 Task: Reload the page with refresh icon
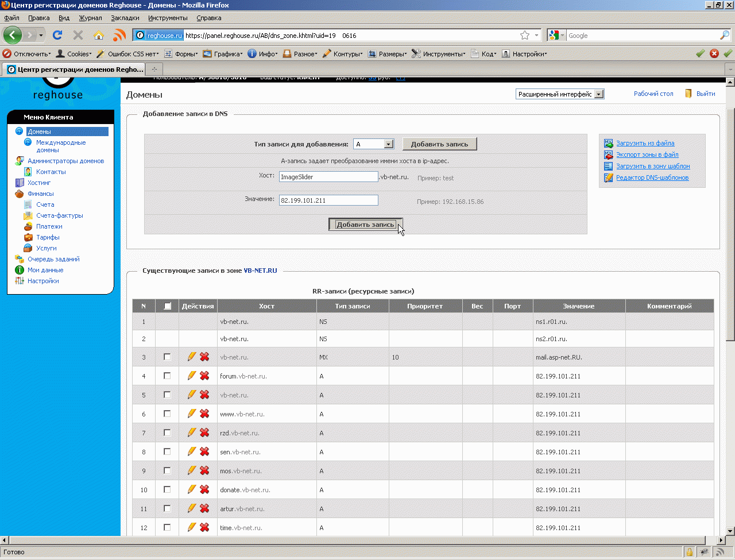(57, 35)
